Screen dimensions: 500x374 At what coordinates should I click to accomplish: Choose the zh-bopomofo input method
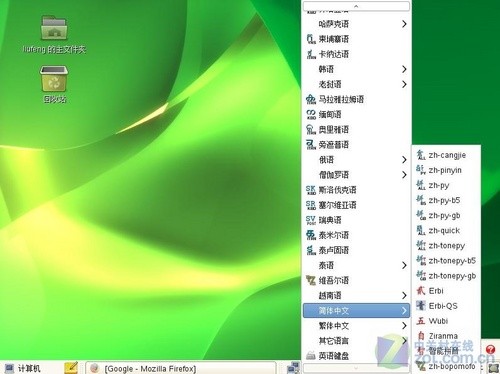click(x=446, y=366)
